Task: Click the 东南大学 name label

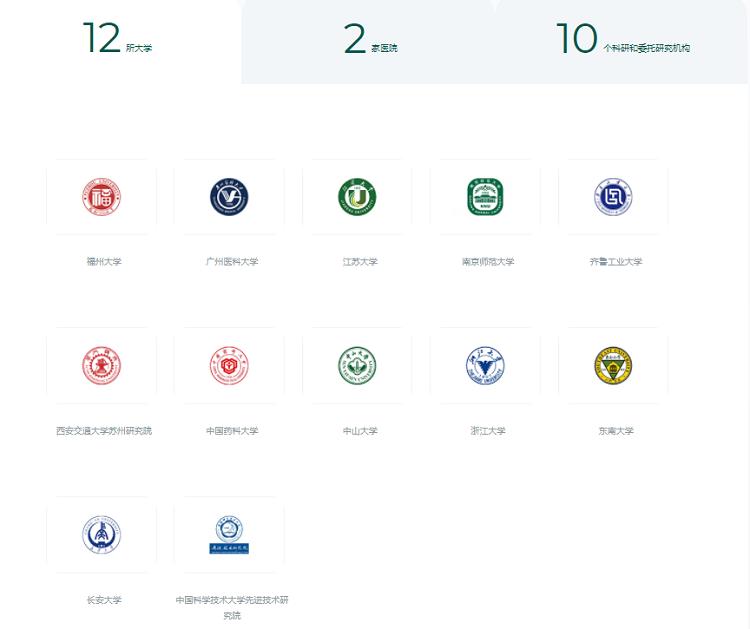Action: pyautogui.click(x=616, y=430)
